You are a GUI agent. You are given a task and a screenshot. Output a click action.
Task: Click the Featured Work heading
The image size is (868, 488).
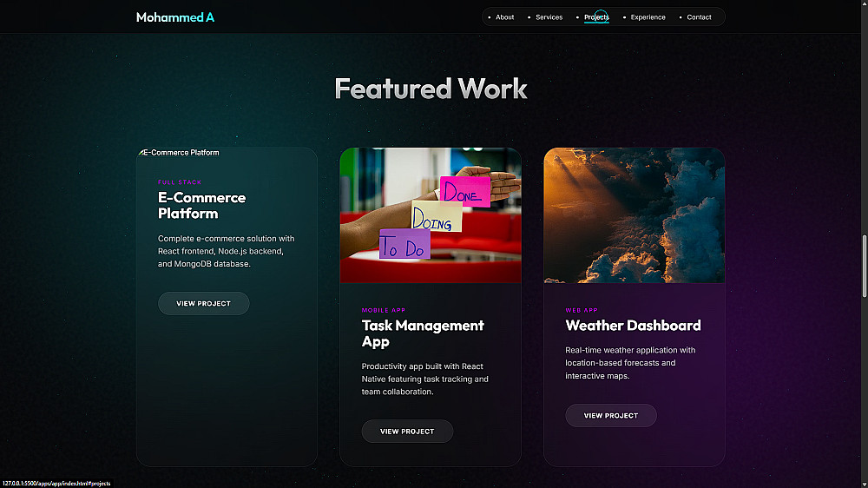[431, 89]
